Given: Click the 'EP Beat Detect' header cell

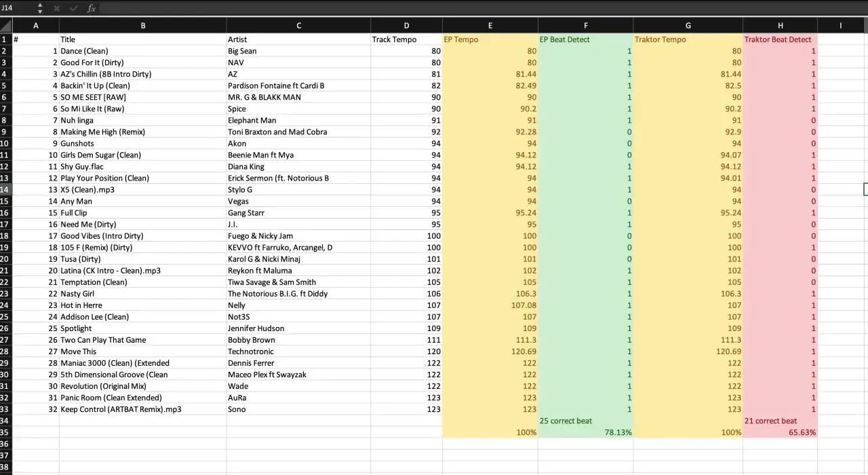Looking at the screenshot, I should 586,39.
